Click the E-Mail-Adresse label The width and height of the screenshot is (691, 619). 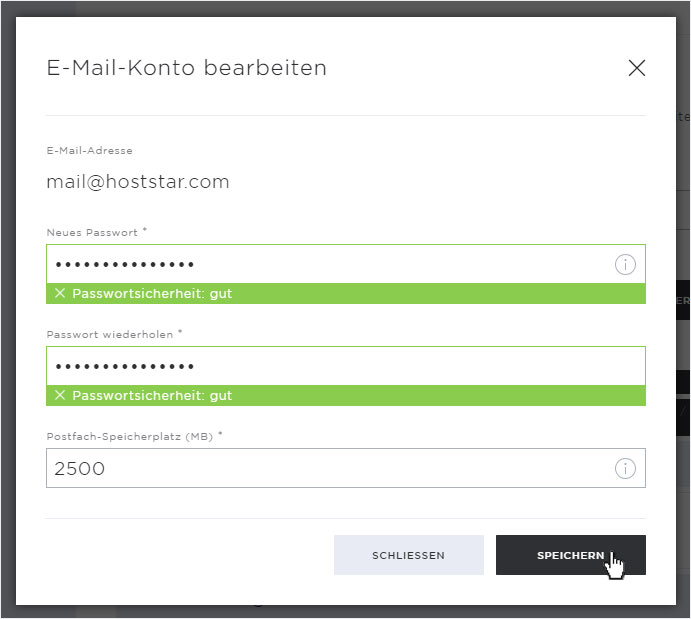[89, 151]
